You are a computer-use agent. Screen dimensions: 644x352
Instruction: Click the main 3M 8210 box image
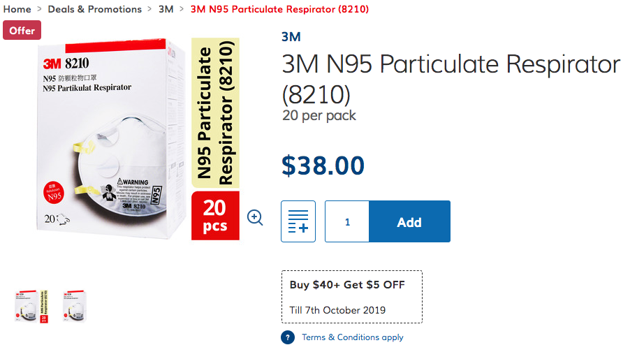105,140
